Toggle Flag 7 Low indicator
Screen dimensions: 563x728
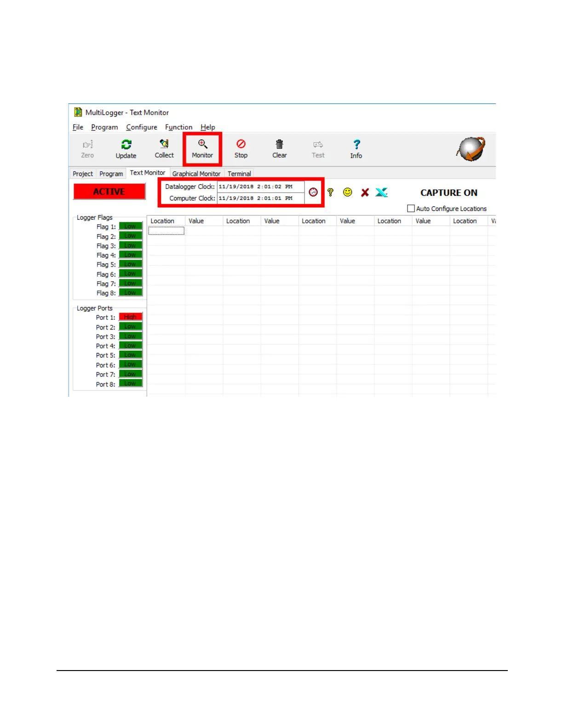tap(131, 283)
